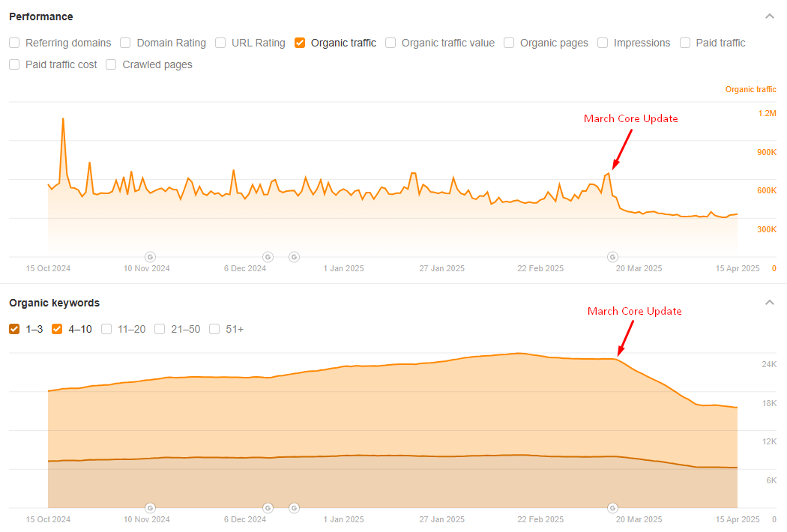Click the Google marker near 10 Nov 2024 in the Organic keywords chart
The image size is (787, 532).
150,508
